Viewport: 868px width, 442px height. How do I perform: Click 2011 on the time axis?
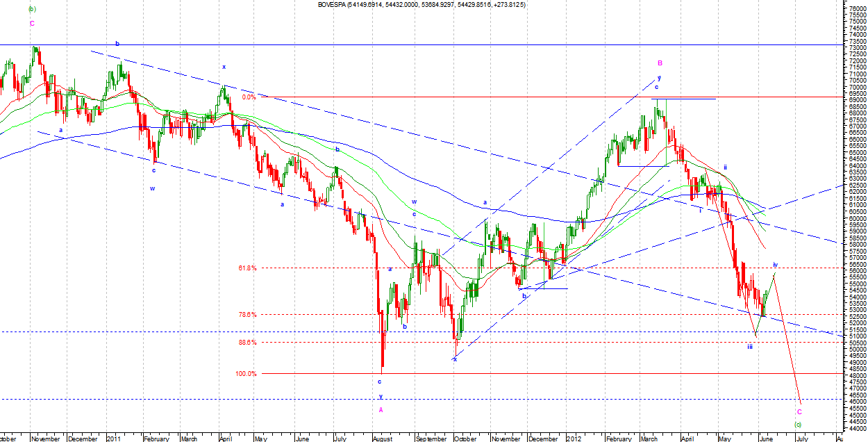coord(115,439)
